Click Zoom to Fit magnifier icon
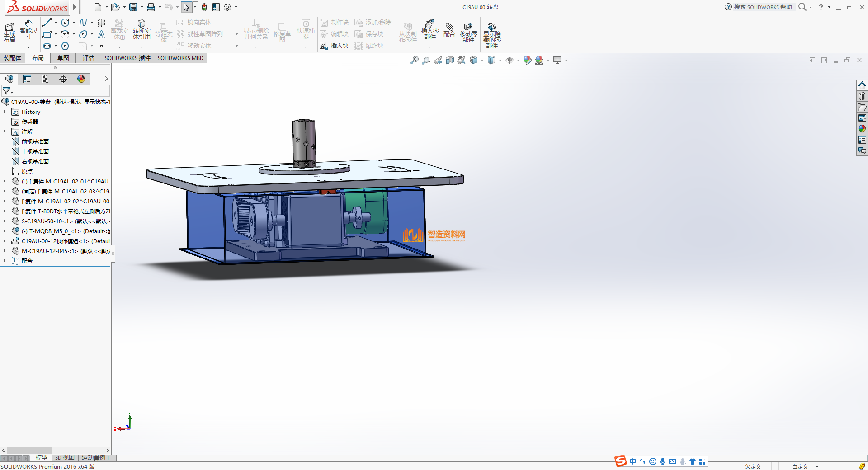The image size is (868, 470). click(414, 60)
